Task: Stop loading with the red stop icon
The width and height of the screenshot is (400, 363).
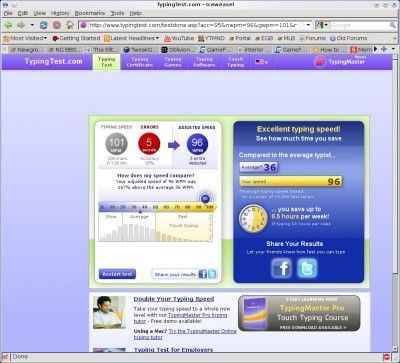Action: [57, 25]
